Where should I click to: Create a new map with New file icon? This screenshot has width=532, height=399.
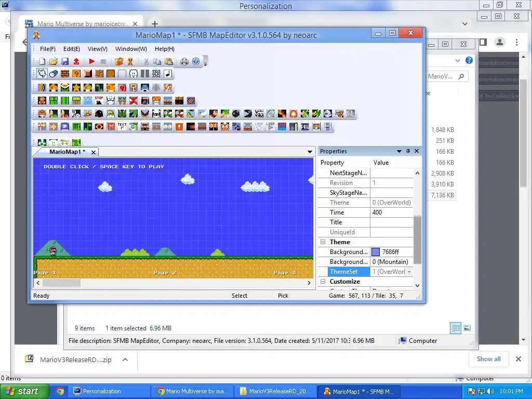click(x=42, y=61)
